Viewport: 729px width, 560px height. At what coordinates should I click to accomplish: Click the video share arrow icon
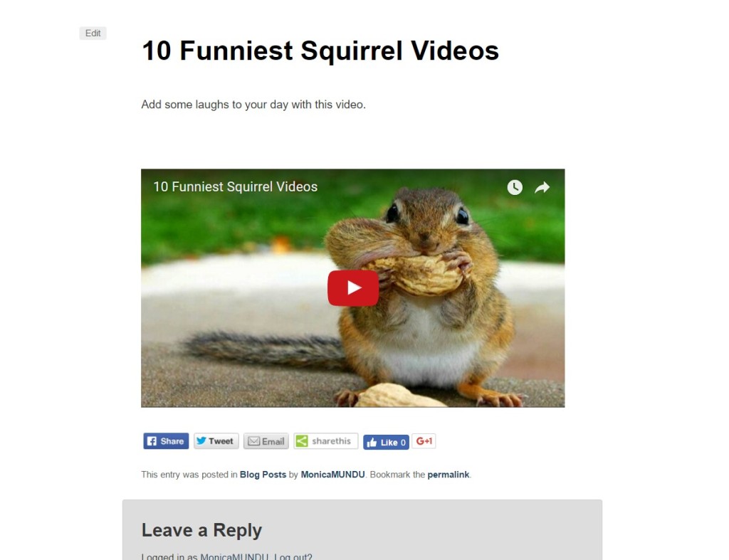pyautogui.click(x=542, y=187)
